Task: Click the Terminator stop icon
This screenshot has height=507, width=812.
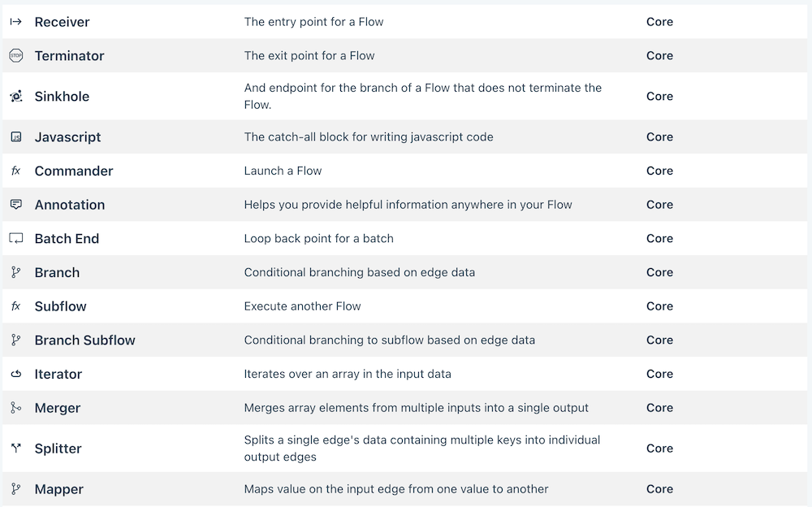Action: click(x=15, y=56)
